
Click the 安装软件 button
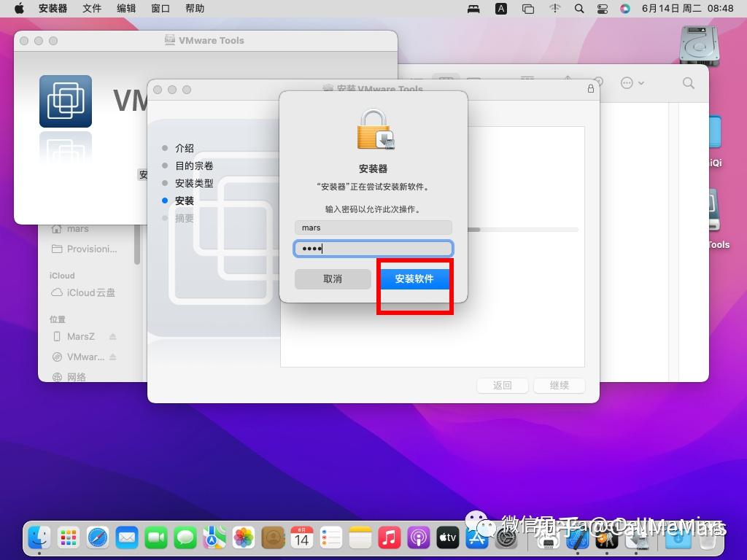click(414, 279)
